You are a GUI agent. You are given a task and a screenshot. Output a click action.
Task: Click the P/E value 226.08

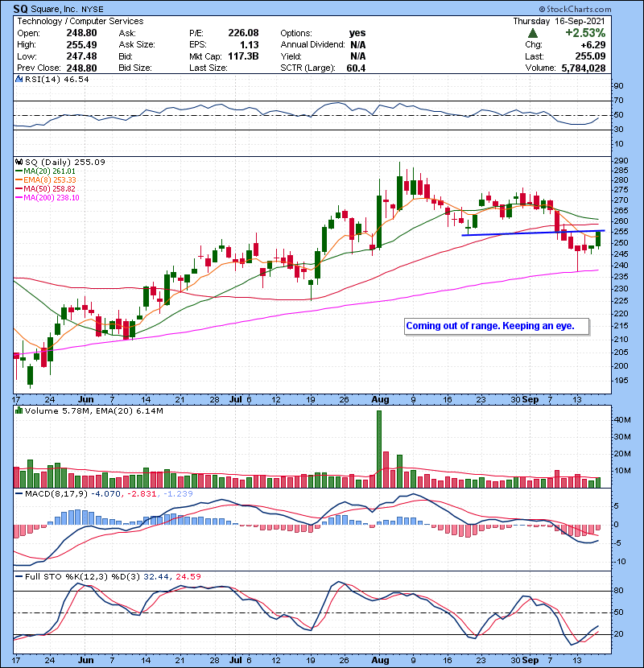(243, 33)
